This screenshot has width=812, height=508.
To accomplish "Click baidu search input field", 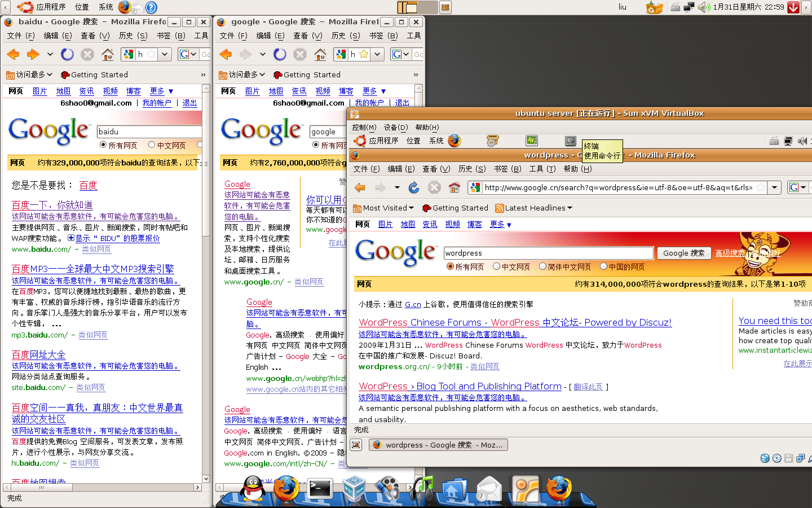I will tap(149, 132).
